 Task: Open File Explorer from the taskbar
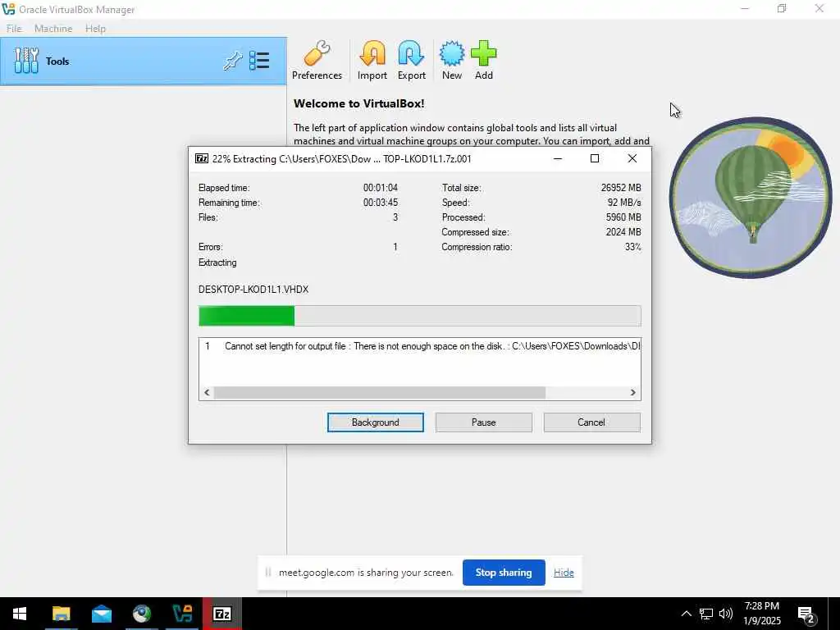(61, 614)
